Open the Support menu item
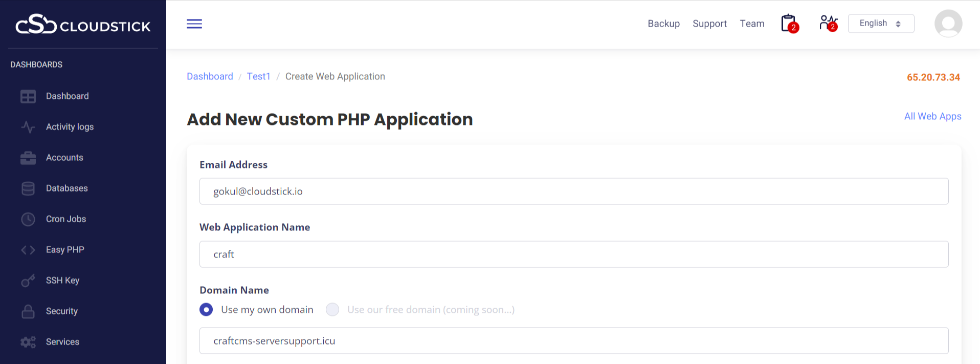This screenshot has width=980, height=364. [x=709, y=24]
